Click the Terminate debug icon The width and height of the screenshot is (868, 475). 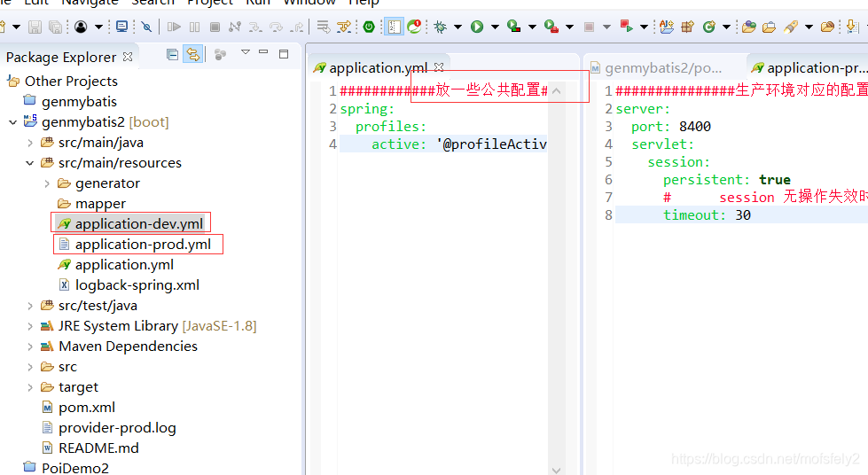coord(215,27)
